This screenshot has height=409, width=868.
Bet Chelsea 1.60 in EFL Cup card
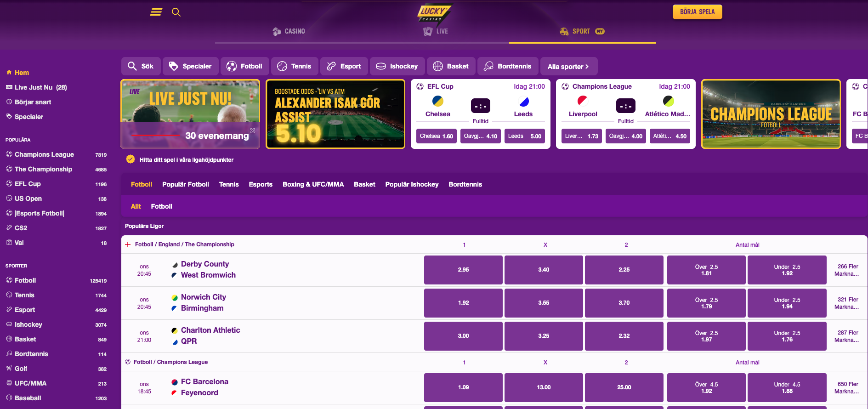(x=437, y=136)
